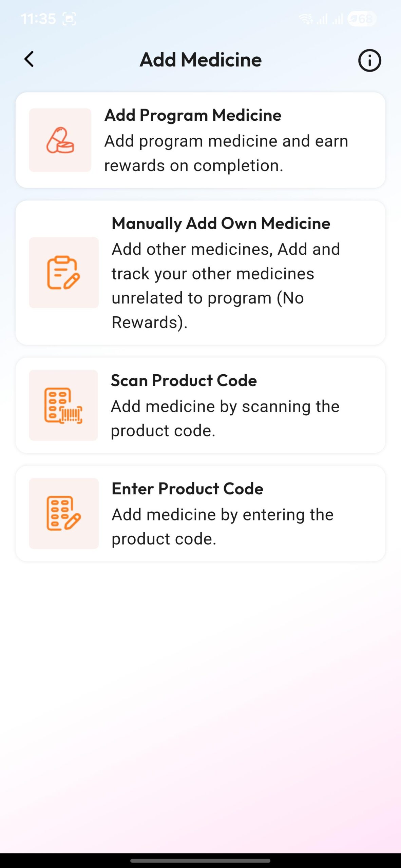
Task: Tap the battery indicator in status bar
Action: pyautogui.click(x=362, y=19)
